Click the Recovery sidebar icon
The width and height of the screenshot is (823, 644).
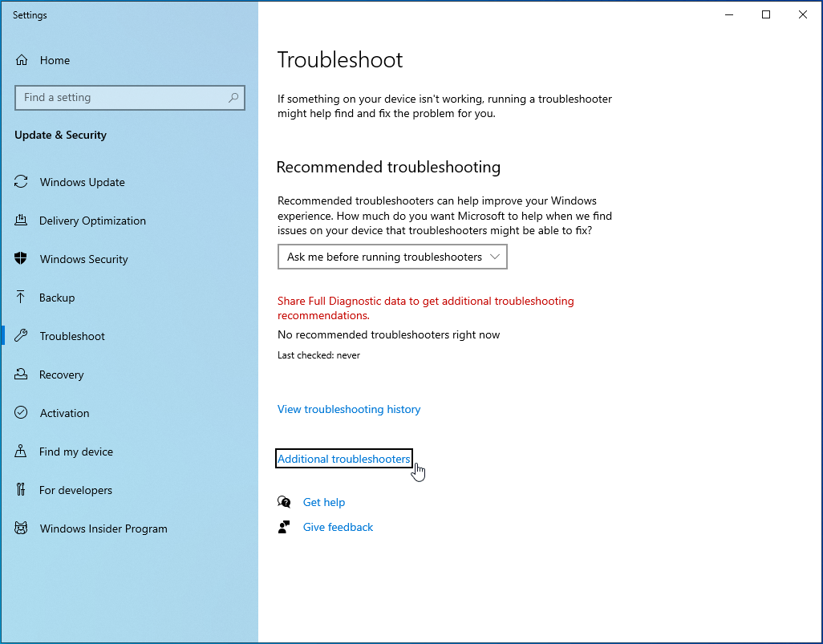[x=20, y=375]
